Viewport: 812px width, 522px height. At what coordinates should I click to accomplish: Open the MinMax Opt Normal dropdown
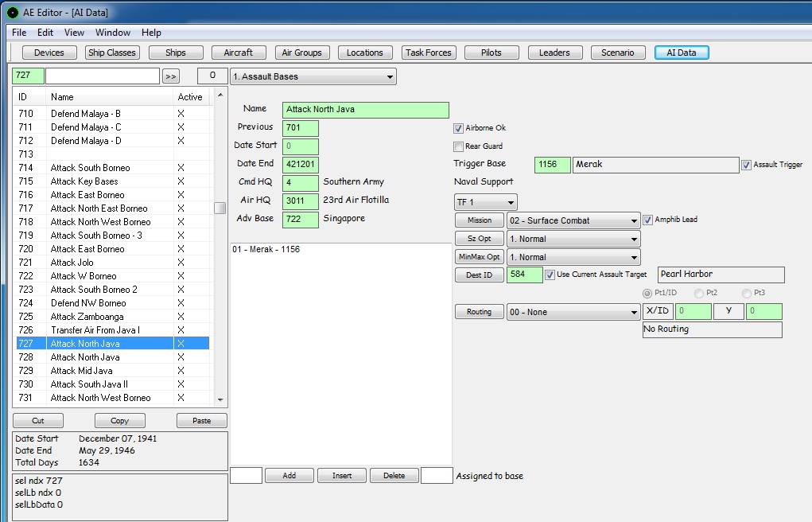coord(573,257)
